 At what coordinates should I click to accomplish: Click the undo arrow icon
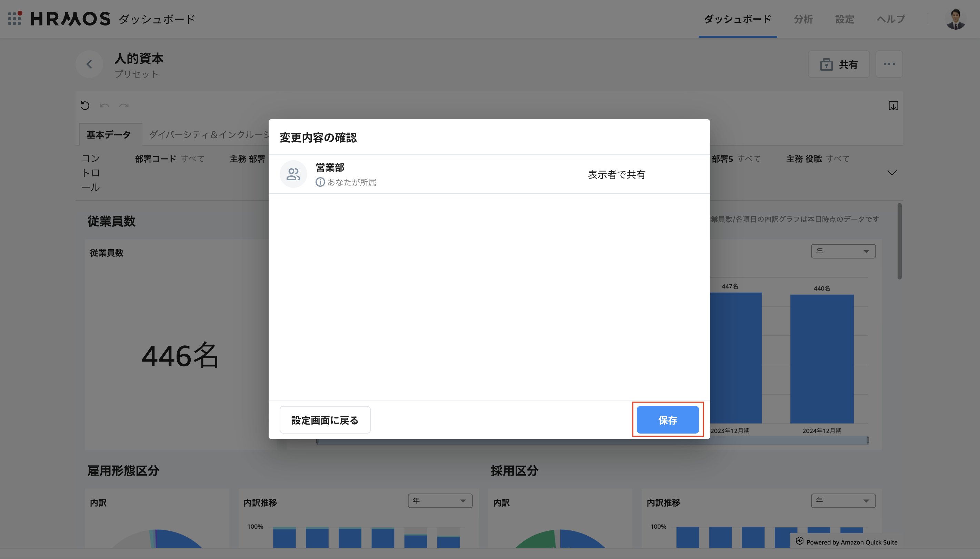[x=104, y=105]
